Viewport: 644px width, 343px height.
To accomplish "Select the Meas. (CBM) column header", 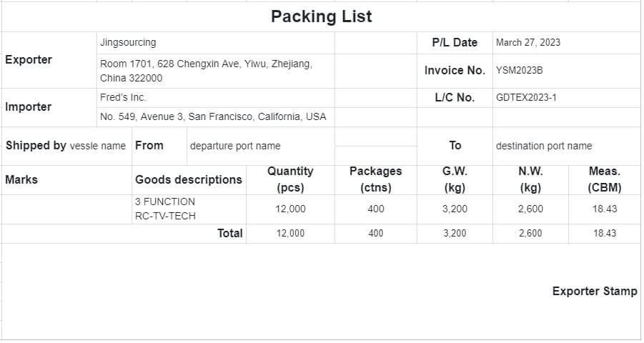I will [604, 179].
